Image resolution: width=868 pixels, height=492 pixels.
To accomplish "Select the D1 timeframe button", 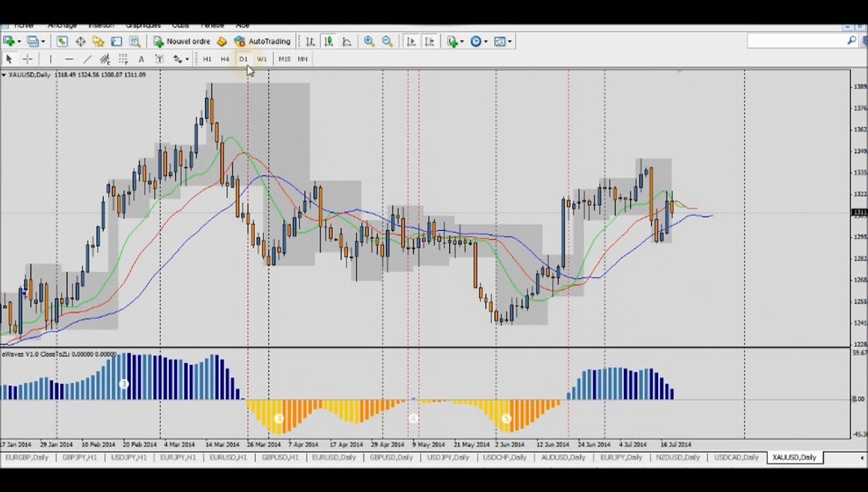I will [x=243, y=59].
